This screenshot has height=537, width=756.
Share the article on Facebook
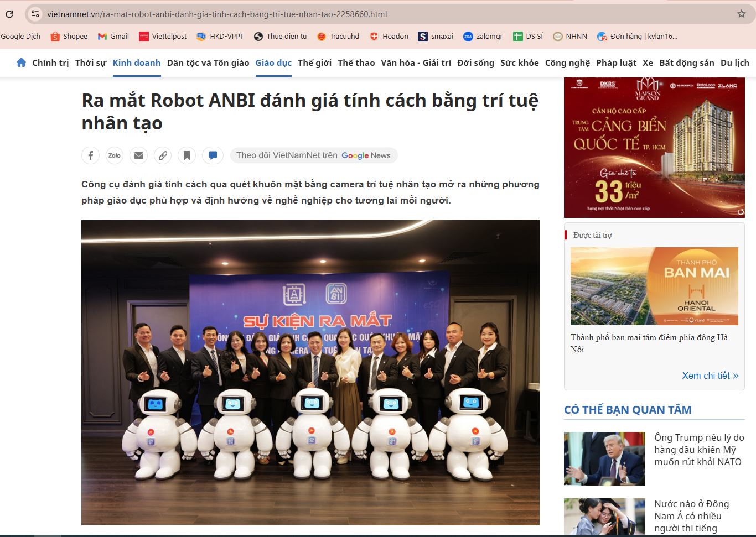pyautogui.click(x=90, y=155)
